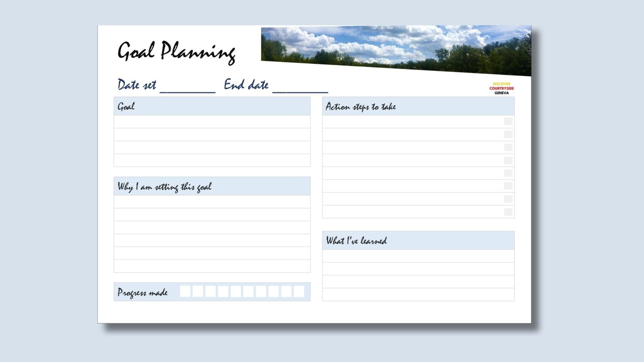Tick the topmost Action steps checkbox
This screenshot has height=362, width=644.
click(508, 122)
